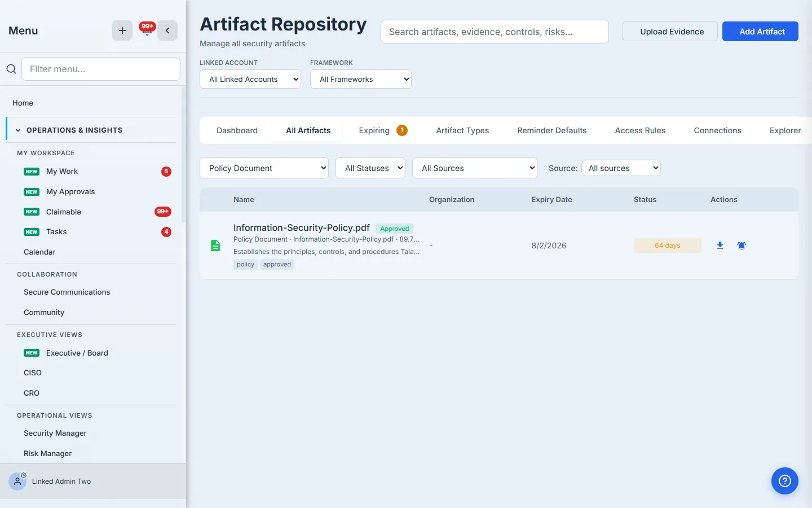Image resolution: width=812 pixels, height=508 pixels.
Task: Open the All Frameworks dropdown
Action: [361, 79]
